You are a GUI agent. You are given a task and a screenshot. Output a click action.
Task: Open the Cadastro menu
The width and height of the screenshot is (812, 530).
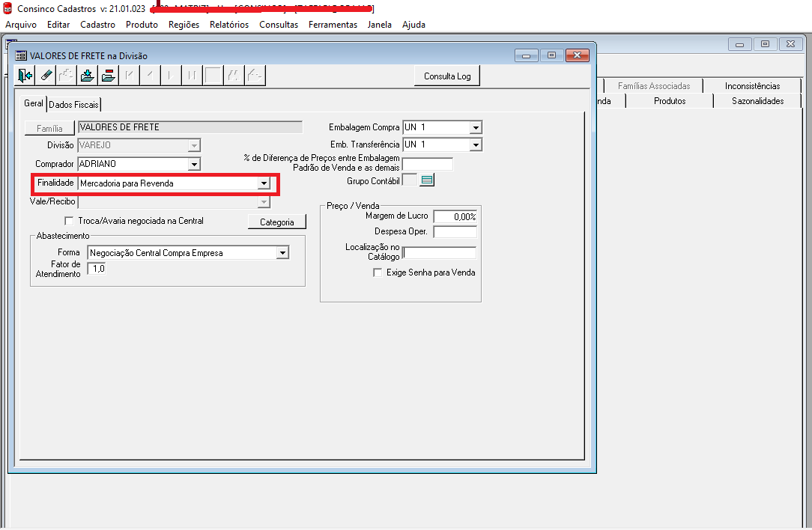[97, 24]
